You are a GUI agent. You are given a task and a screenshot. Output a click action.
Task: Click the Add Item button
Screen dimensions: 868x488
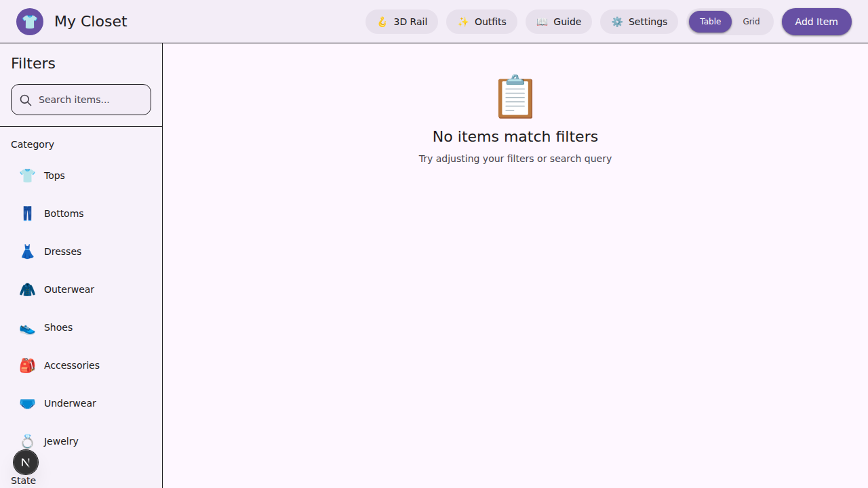pyautogui.click(x=816, y=21)
